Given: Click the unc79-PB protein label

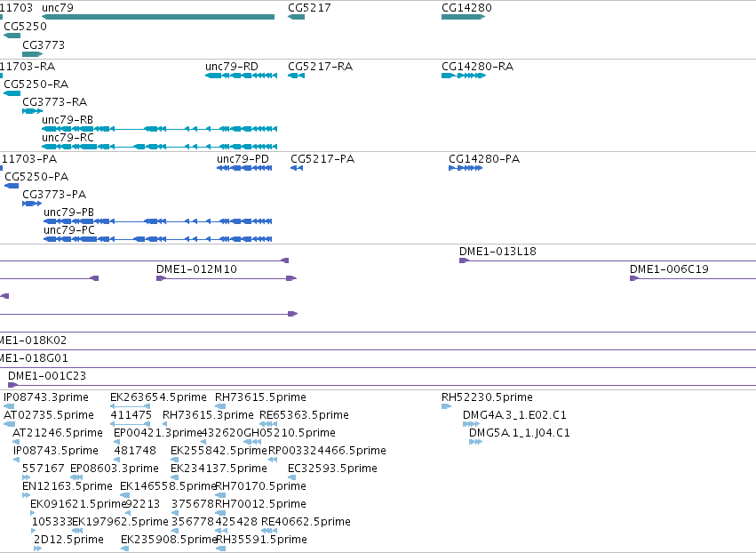Looking at the screenshot, I should pyautogui.click(x=69, y=212).
